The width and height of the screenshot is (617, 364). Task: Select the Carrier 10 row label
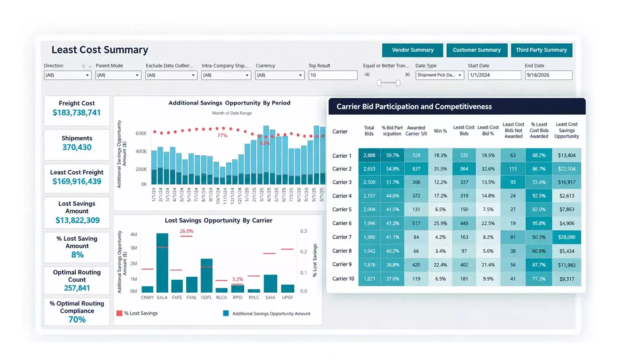tap(343, 279)
